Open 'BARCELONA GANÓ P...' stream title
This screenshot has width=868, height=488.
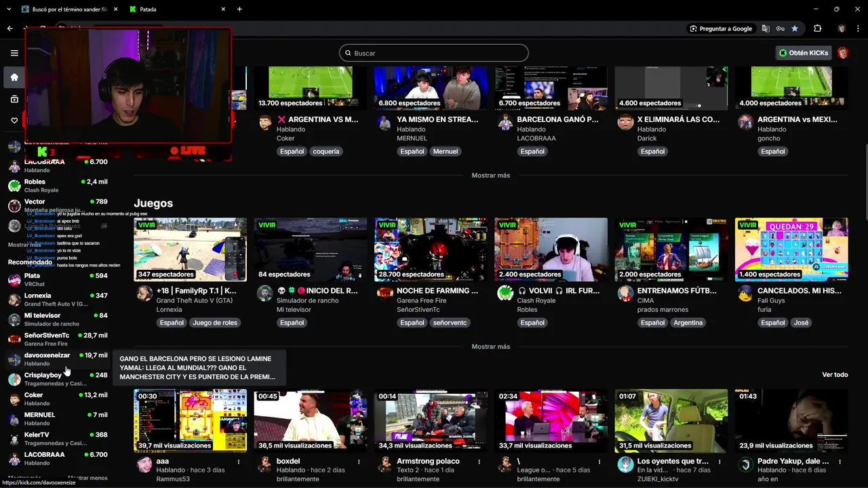point(557,119)
